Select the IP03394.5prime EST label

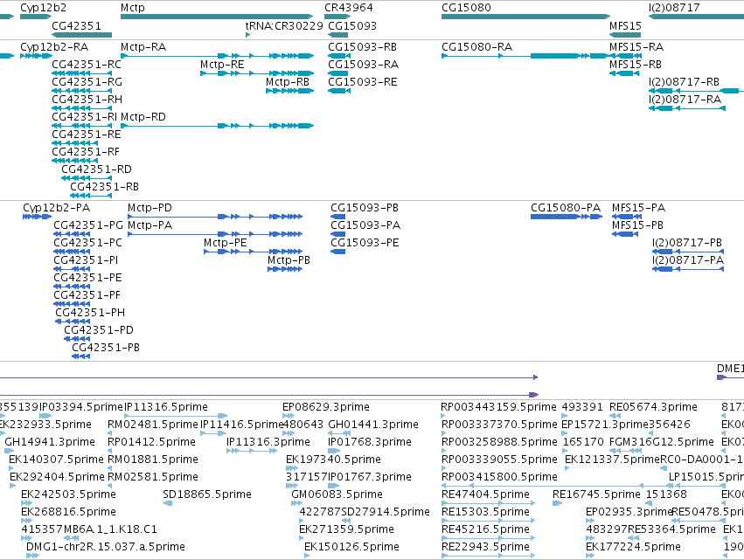click(80, 407)
